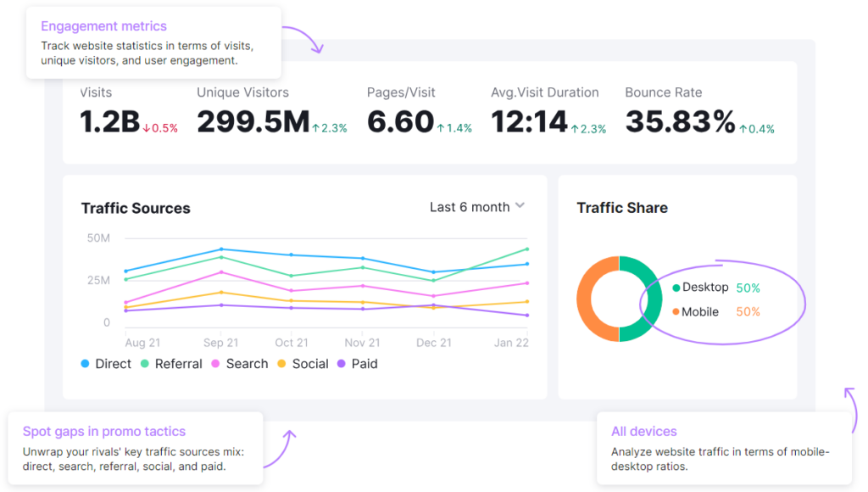Click the Sep 21 label on chart axis
The height and width of the screenshot is (492, 868).
point(220,343)
